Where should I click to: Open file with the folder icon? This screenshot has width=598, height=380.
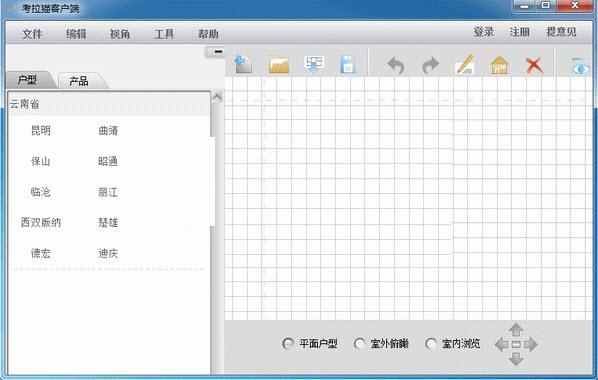tap(279, 65)
